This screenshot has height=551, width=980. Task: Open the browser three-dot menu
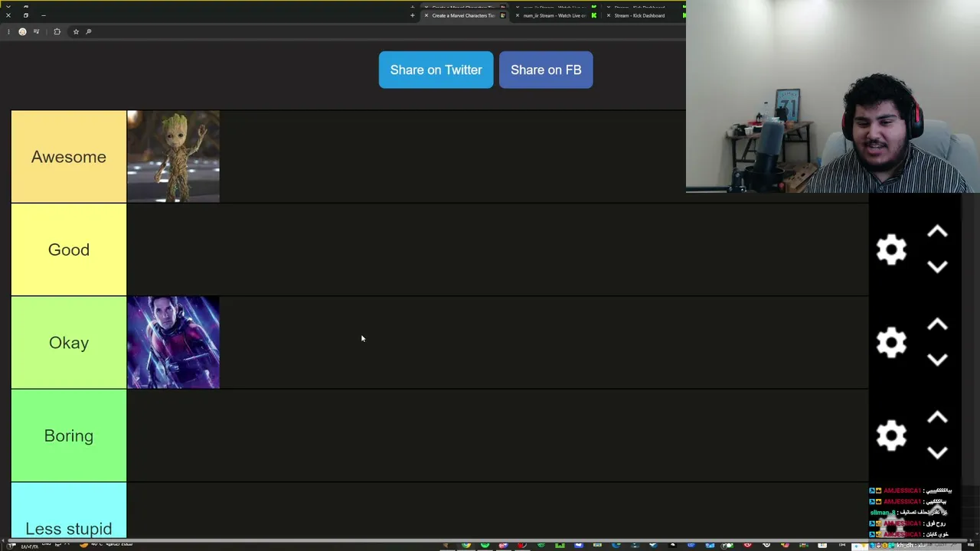click(8, 31)
